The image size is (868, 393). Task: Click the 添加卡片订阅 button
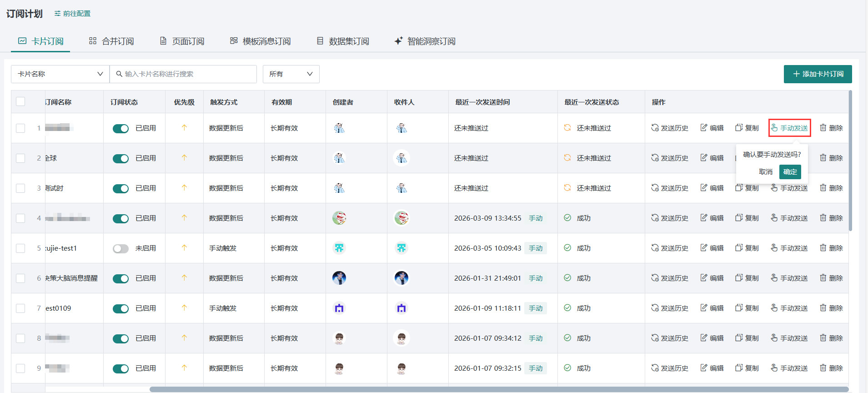pos(818,74)
